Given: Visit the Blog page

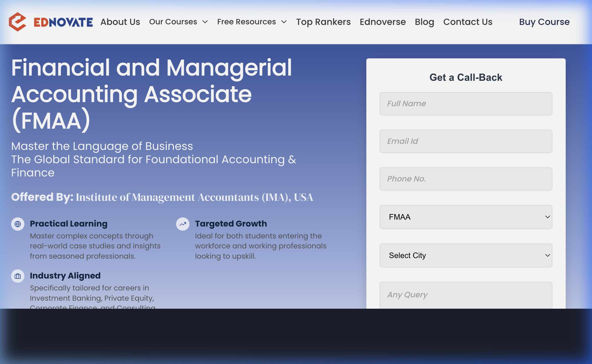Looking at the screenshot, I should pos(424,22).
